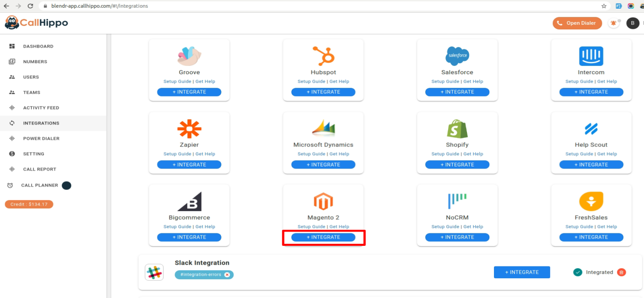Click the Slack logo icon
Screen dimensions: 644x298
click(154, 272)
